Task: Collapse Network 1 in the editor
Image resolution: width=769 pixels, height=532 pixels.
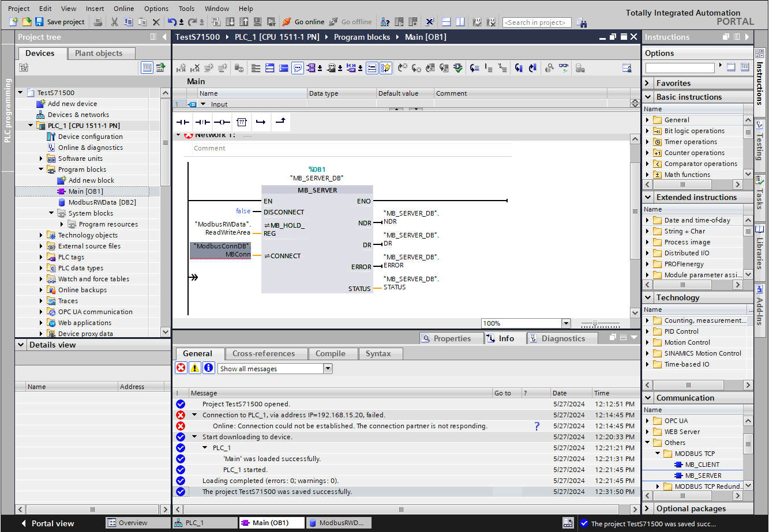Action: pyautogui.click(x=178, y=135)
